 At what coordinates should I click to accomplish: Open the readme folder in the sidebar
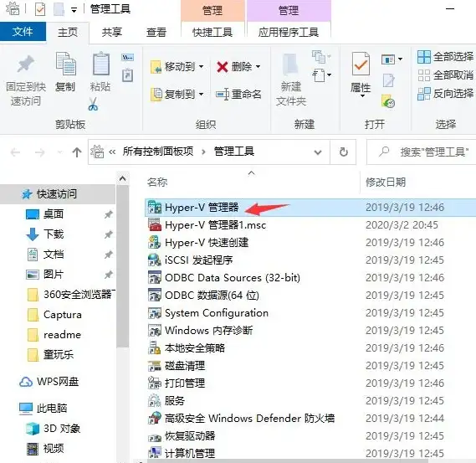click(62, 335)
